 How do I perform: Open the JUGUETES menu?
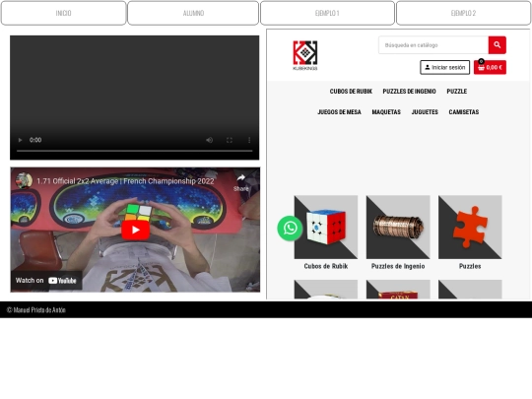(x=425, y=112)
